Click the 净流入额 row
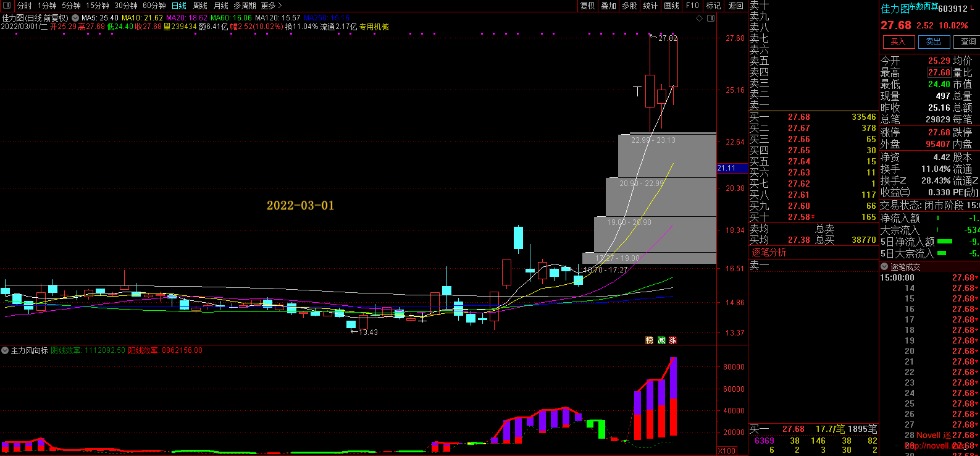 pyautogui.click(x=929, y=218)
